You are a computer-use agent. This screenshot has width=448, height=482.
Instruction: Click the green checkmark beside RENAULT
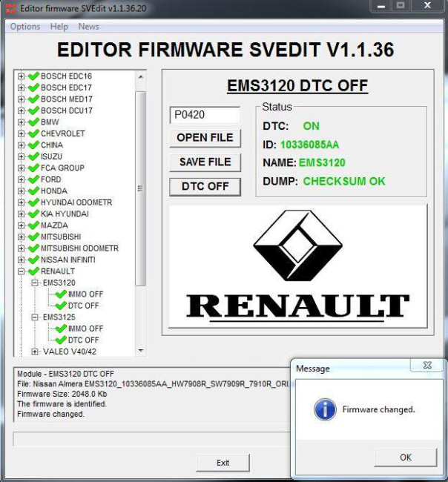[x=33, y=271]
